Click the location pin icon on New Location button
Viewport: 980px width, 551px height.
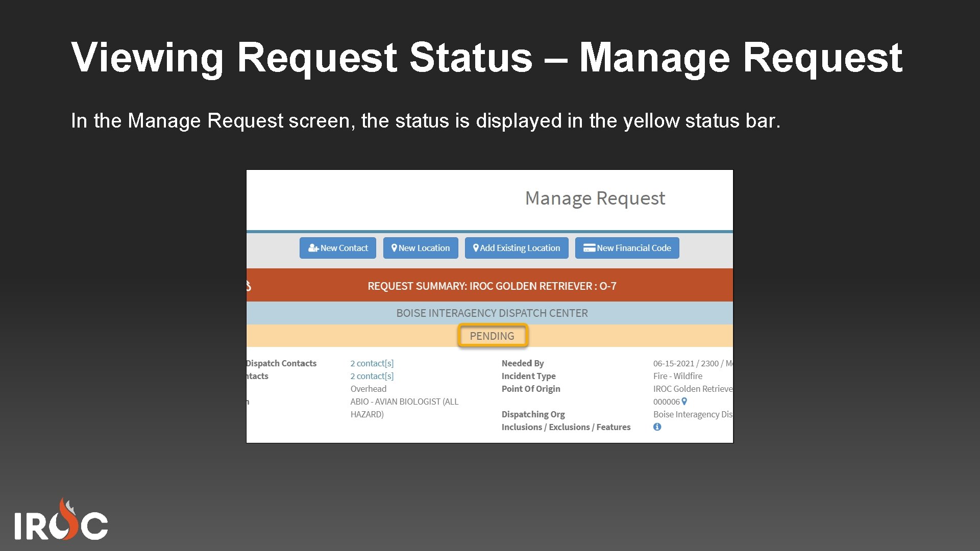(x=395, y=248)
